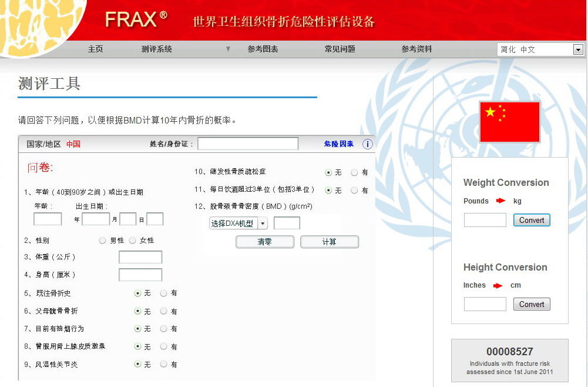The height and width of the screenshot is (387, 588).
Task: Choose 有 for 每日饮酒超过3单位
Action: tap(354, 191)
